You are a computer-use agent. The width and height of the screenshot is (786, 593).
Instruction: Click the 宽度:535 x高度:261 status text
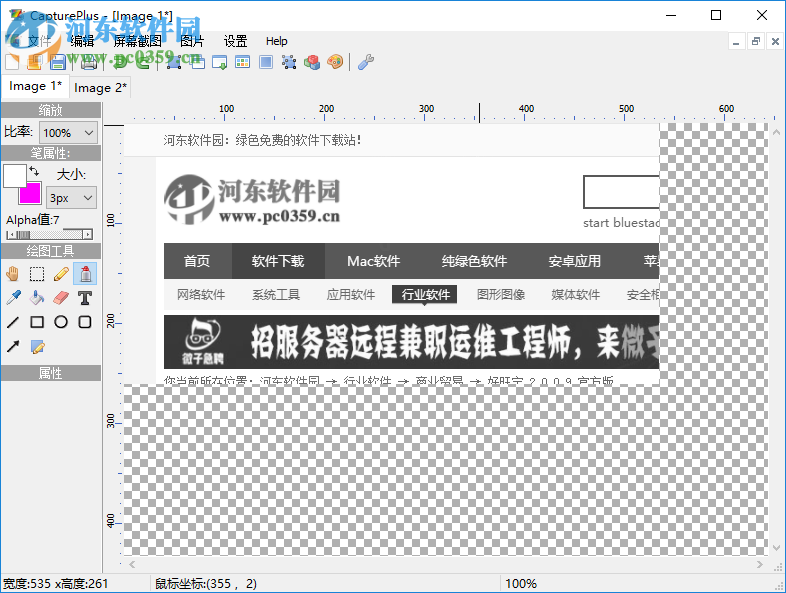pos(55,583)
